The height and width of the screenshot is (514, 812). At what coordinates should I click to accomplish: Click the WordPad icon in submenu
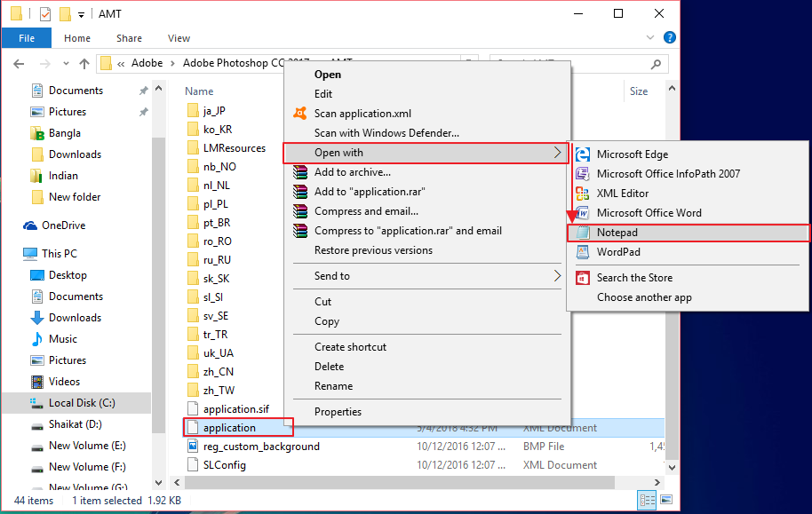click(583, 252)
